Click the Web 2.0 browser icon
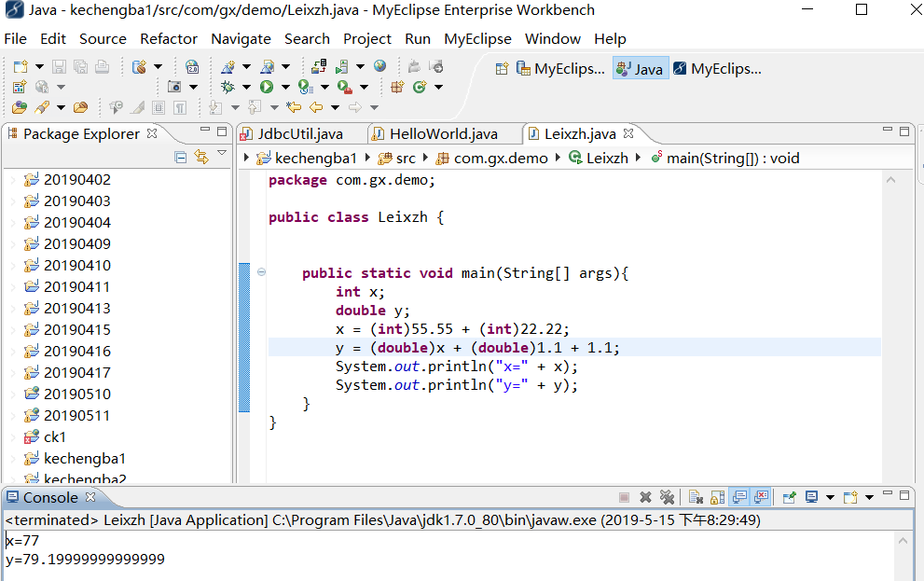 tap(192, 66)
